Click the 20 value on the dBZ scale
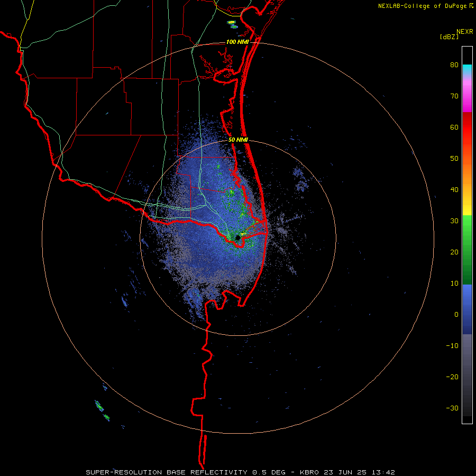The width and height of the screenshot is (476, 476). [x=454, y=252]
